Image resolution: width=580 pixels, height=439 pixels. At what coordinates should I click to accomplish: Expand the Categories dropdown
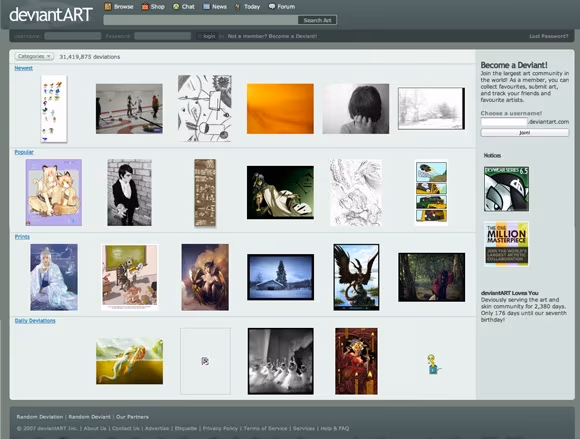coord(34,56)
